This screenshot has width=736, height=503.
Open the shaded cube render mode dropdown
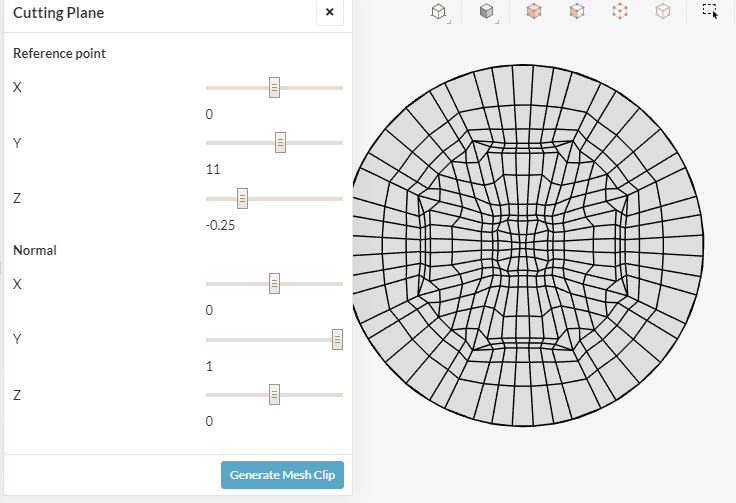tap(486, 12)
